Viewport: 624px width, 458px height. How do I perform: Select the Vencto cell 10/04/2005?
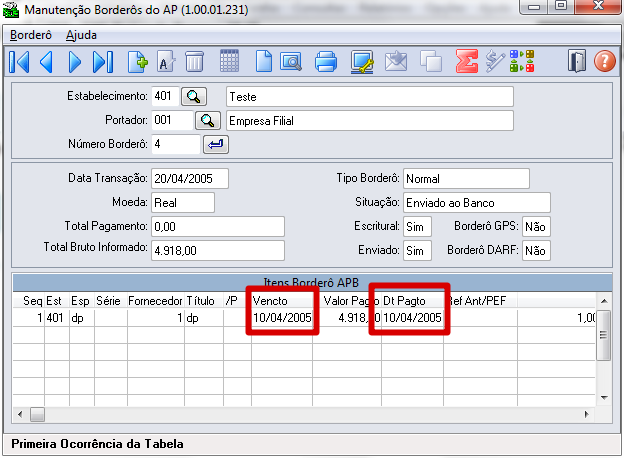click(x=282, y=318)
